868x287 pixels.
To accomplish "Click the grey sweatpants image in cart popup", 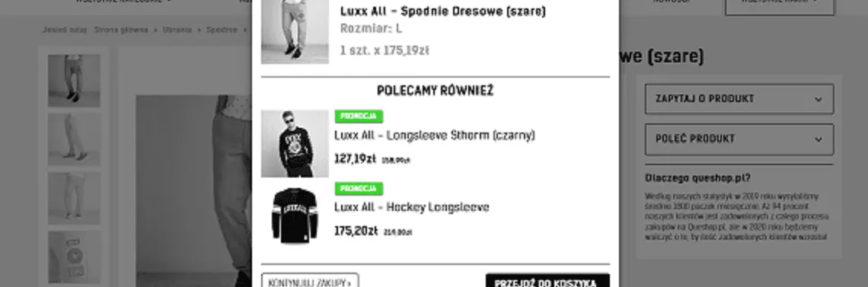I will [295, 31].
